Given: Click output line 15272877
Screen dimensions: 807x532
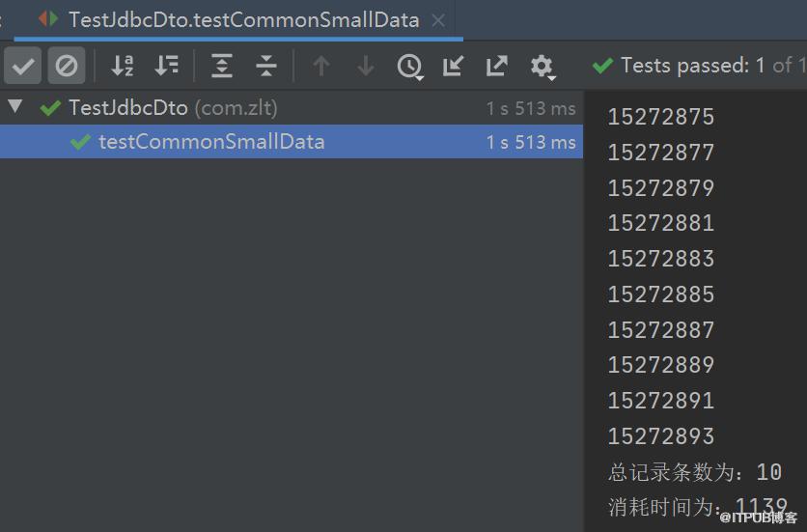Looking at the screenshot, I should [661, 153].
